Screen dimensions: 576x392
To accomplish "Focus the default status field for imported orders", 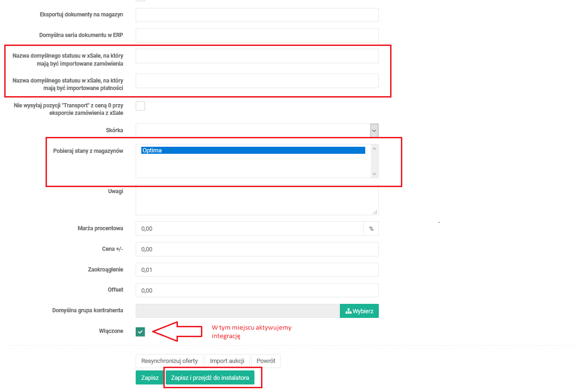I will click(257, 56).
